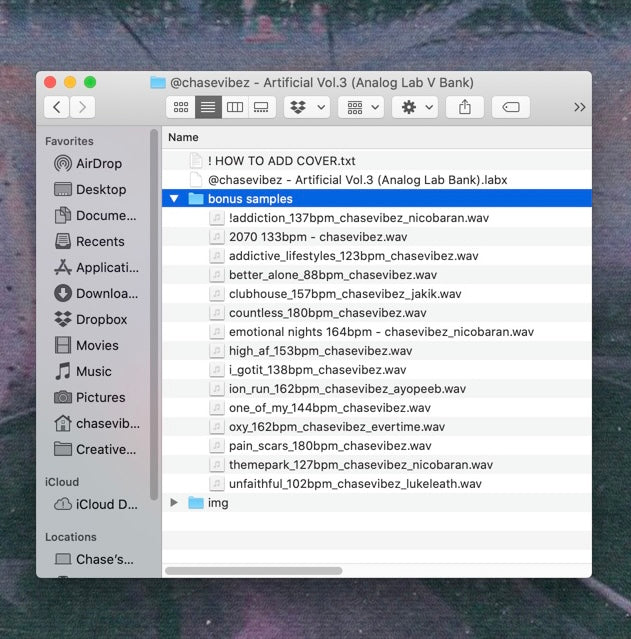Open the Creative... folder in sidebar
The height and width of the screenshot is (639, 631).
pos(95,450)
